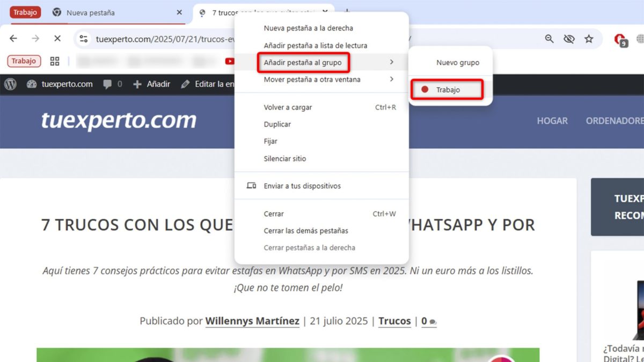Open author link Willennys Martínez

point(252,321)
